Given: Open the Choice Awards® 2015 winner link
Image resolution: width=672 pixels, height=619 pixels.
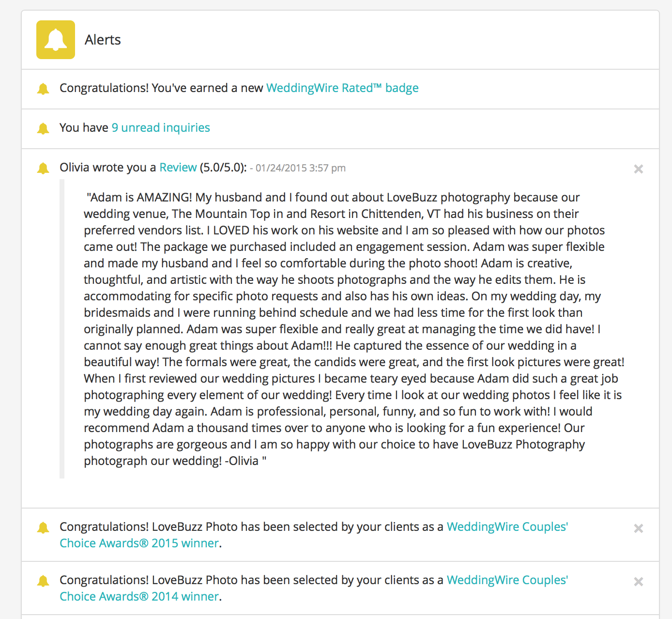Looking at the screenshot, I should pyautogui.click(x=139, y=543).
